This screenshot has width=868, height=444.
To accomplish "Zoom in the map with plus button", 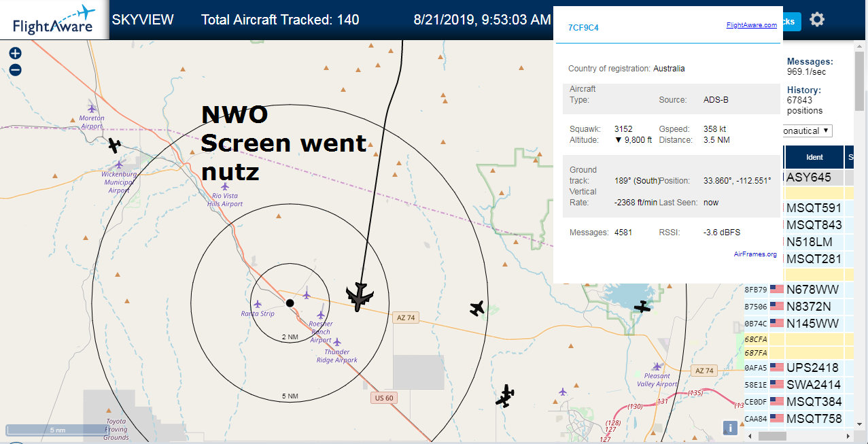I will click(x=15, y=54).
